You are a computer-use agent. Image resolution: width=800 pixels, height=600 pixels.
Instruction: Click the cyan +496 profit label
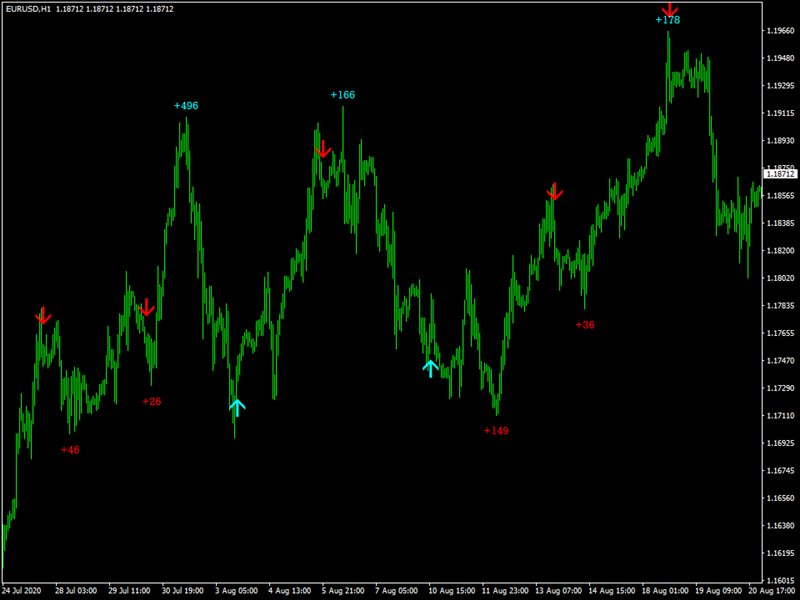[186, 106]
